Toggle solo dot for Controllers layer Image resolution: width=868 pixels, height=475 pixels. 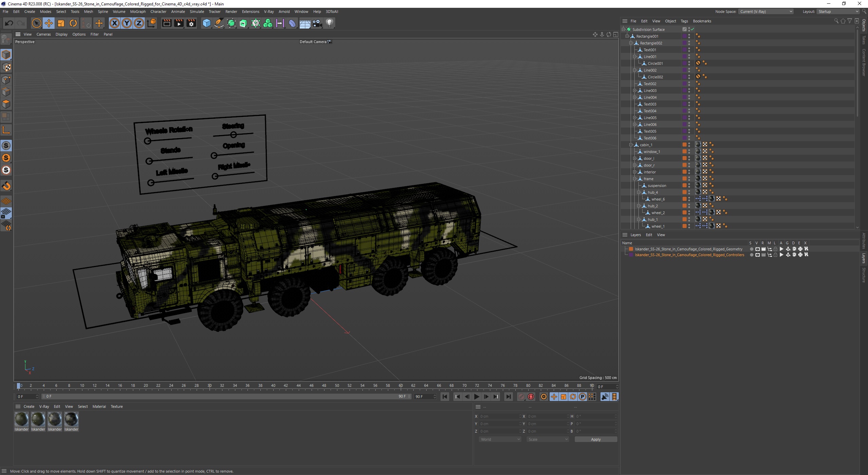pyautogui.click(x=751, y=255)
